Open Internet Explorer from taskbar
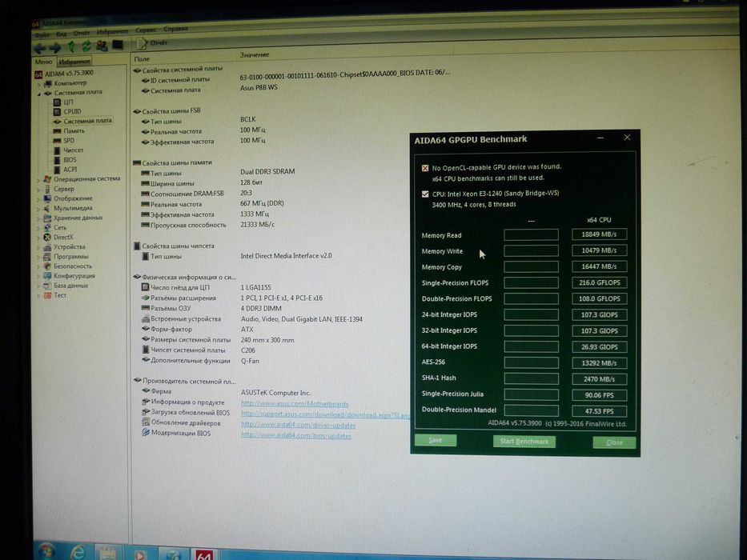 (x=78, y=552)
